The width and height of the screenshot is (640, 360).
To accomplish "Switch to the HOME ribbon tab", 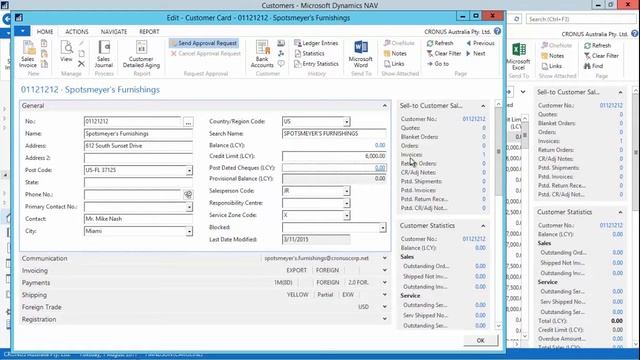I will (x=45, y=31).
